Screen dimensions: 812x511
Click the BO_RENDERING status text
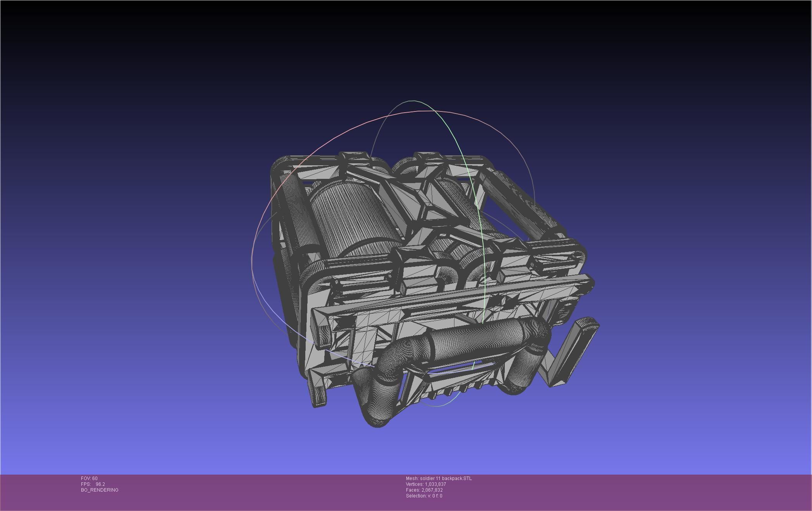[x=100, y=490]
